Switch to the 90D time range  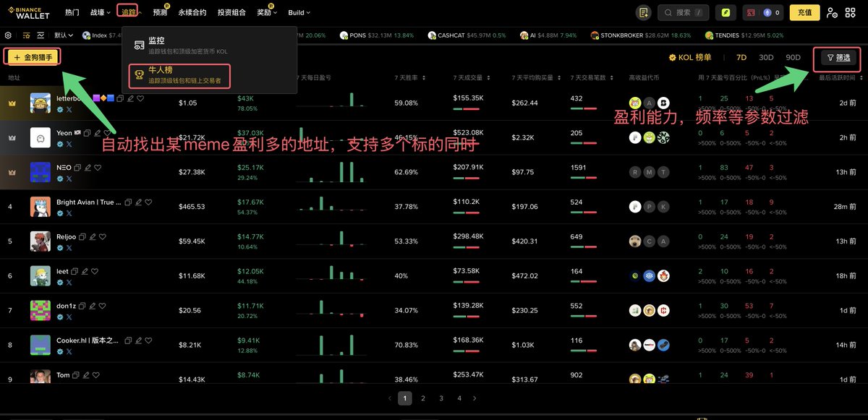(x=793, y=57)
